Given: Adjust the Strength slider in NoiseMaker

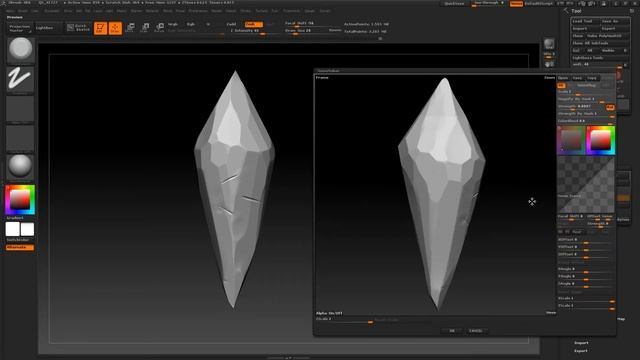Looking at the screenshot, I should (581, 107).
